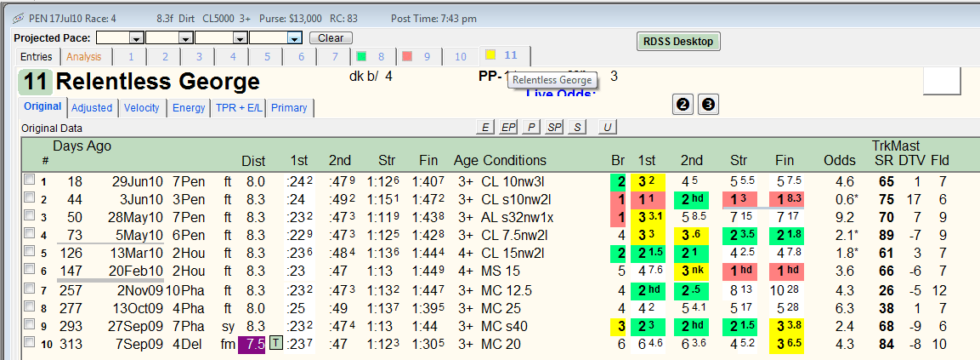Click the feather icon before PEN 17Jul10
This screenshot has width=980, height=360.
click(x=18, y=18)
